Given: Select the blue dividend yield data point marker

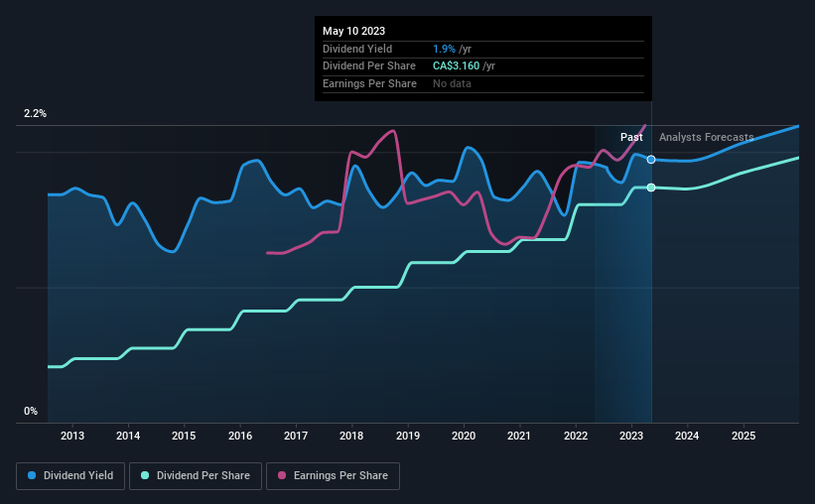Looking at the screenshot, I should coord(651,160).
